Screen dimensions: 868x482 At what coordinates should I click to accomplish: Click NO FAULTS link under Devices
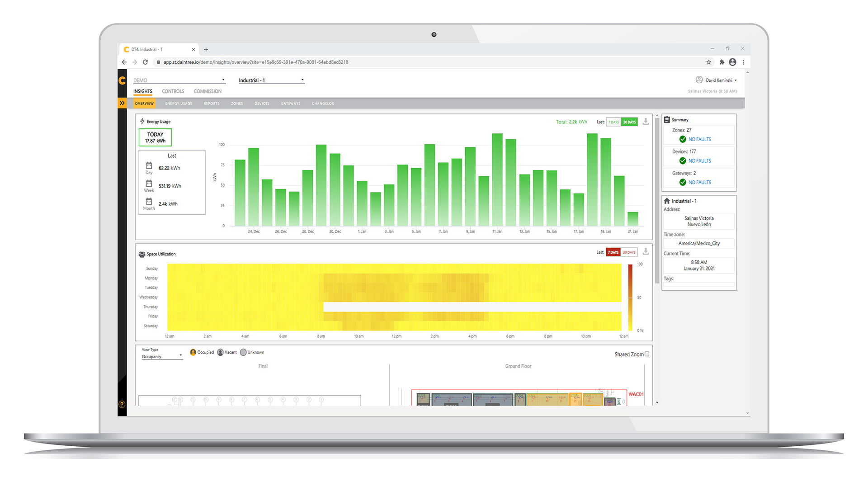pyautogui.click(x=700, y=161)
